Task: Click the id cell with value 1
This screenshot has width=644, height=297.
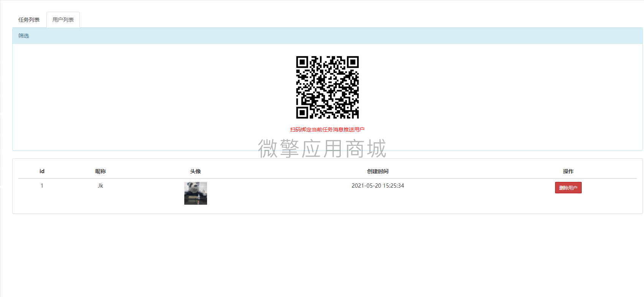Action: pyautogui.click(x=42, y=186)
